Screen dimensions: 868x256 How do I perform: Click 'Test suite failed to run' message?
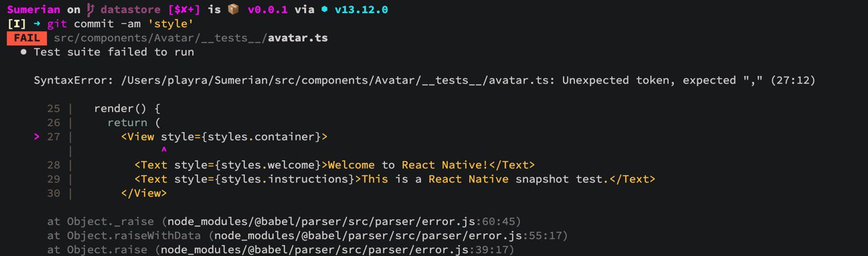pyautogui.click(x=114, y=52)
